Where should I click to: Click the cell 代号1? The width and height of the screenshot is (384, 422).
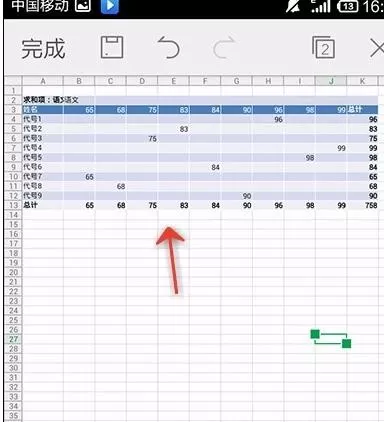point(43,119)
